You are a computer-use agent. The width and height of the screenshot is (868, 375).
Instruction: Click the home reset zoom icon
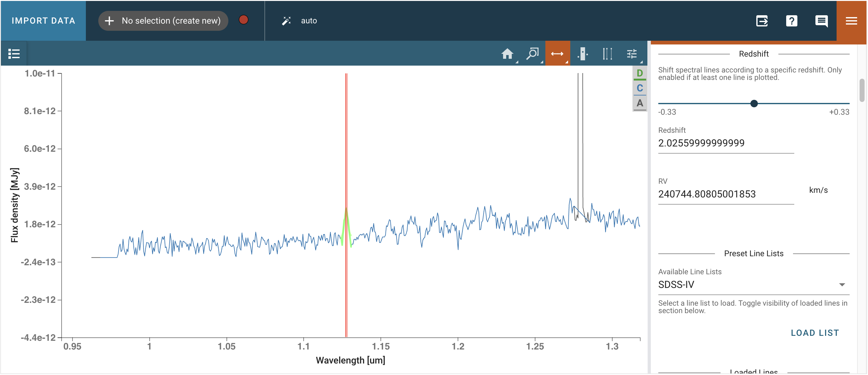tap(507, 53)
